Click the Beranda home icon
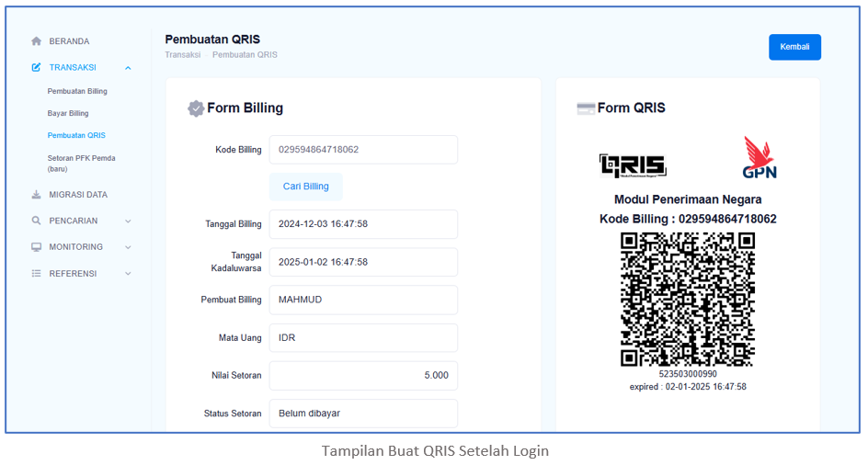This screenshot has height=465, width=868. coord(37,41)
